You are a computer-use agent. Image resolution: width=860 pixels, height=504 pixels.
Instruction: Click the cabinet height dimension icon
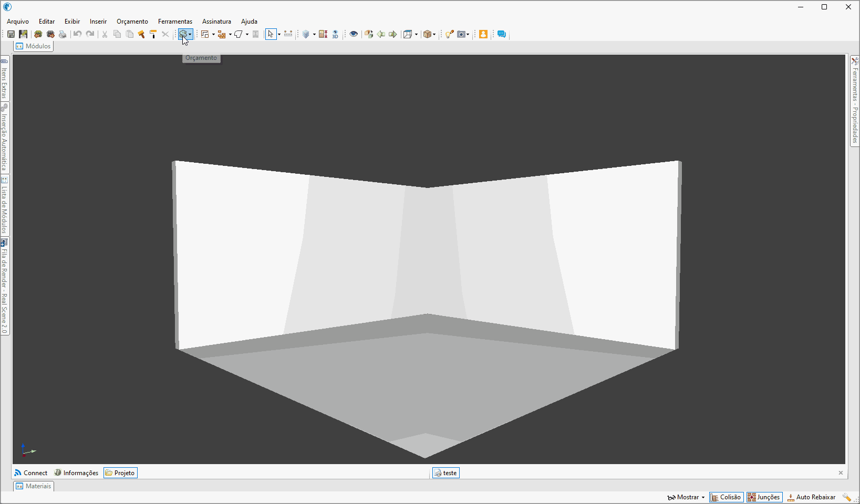tap(323, 34)
